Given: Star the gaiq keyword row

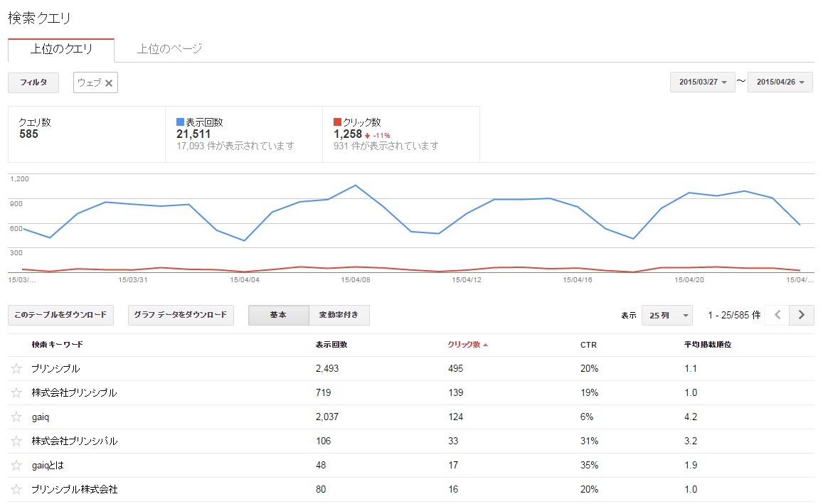Looking at the screenshot, I should pyautogui.click(x=17, y=417).
